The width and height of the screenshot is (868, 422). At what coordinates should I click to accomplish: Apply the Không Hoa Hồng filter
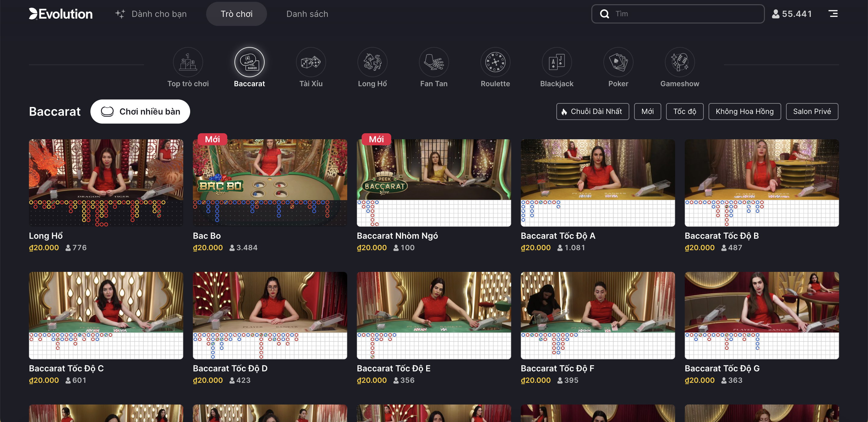pyautogui.click(x=745, y=112)
